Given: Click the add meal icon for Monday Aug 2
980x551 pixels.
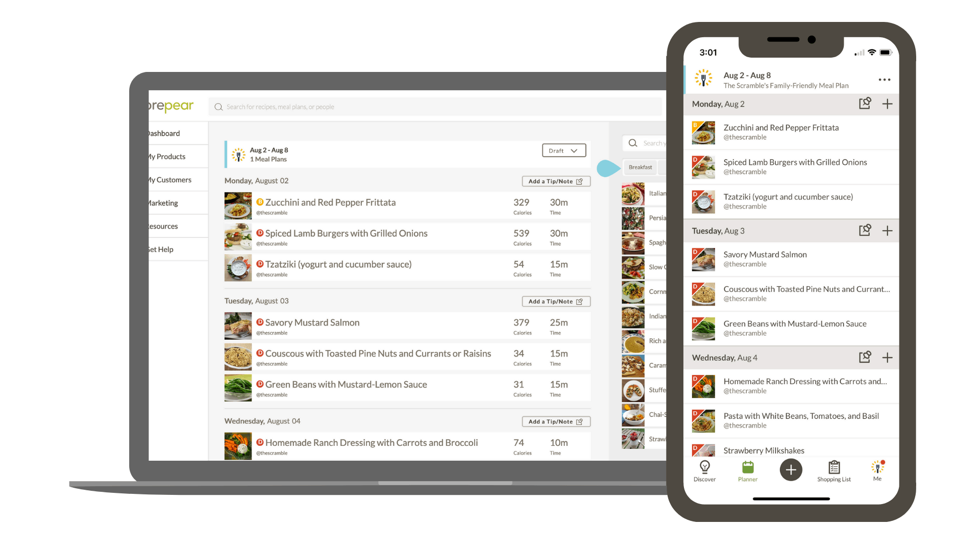Looking at the screenshot, I should (x=889, y=104).
